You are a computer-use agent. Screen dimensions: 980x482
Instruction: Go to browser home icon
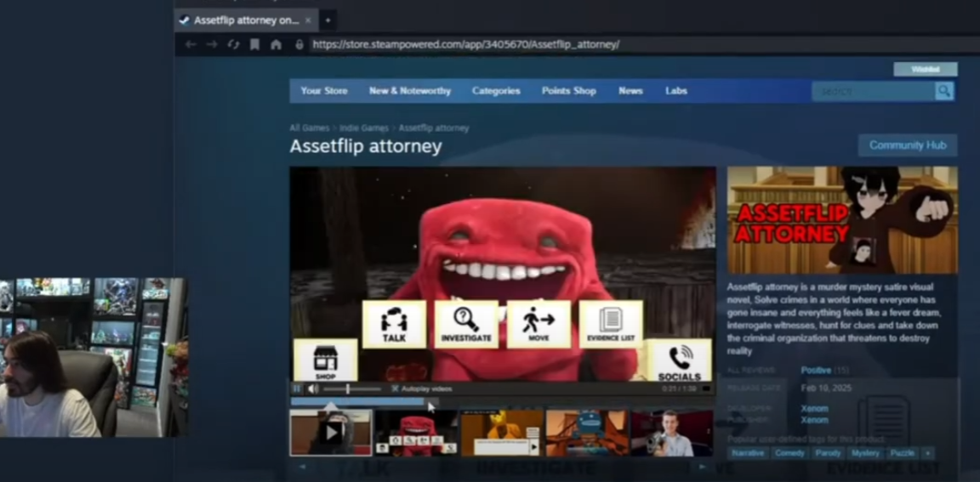click(x=276, y=44)
